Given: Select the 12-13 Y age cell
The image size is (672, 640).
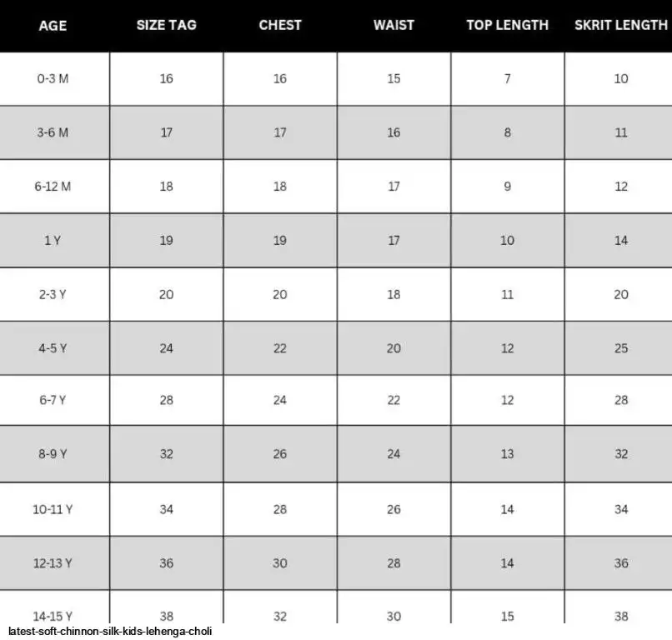Looking at the screenshot, I should coord(53,563).
